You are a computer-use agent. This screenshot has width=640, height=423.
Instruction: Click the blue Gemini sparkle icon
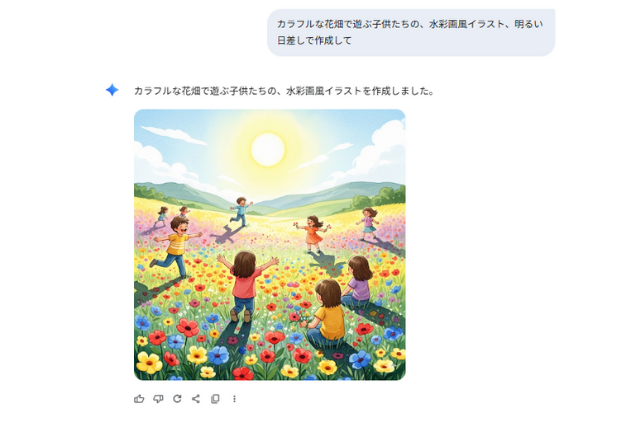pyautogui.click(x=112, y=90)
